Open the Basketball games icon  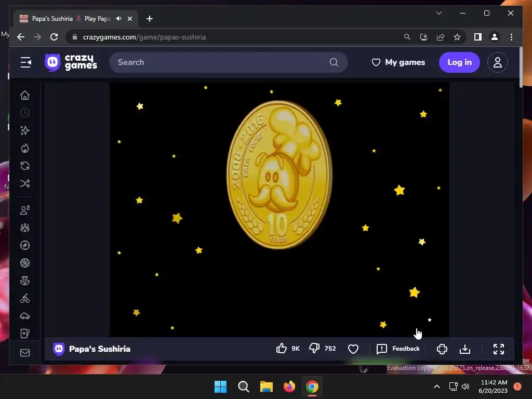(x=25, y=263)
